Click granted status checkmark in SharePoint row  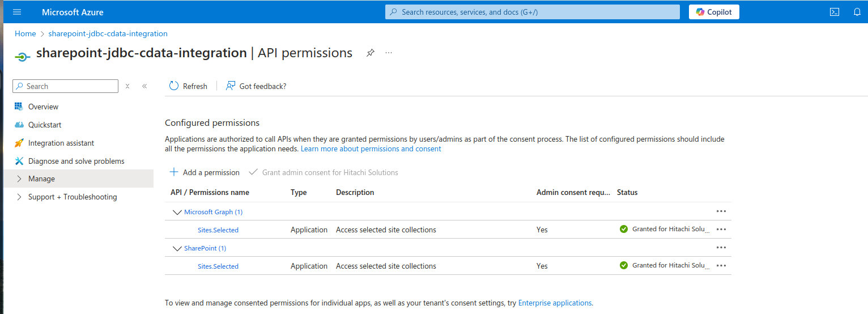pos(624,265)
